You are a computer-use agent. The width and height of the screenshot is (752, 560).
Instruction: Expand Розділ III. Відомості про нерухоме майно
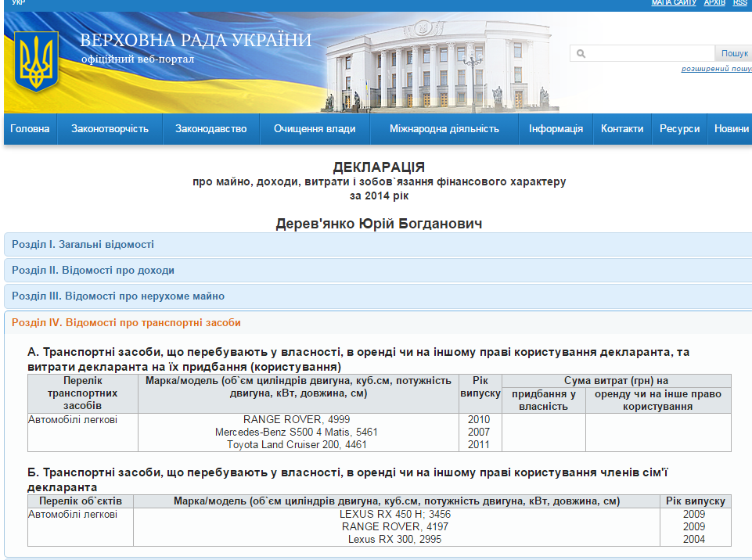(x=118, y=296)
